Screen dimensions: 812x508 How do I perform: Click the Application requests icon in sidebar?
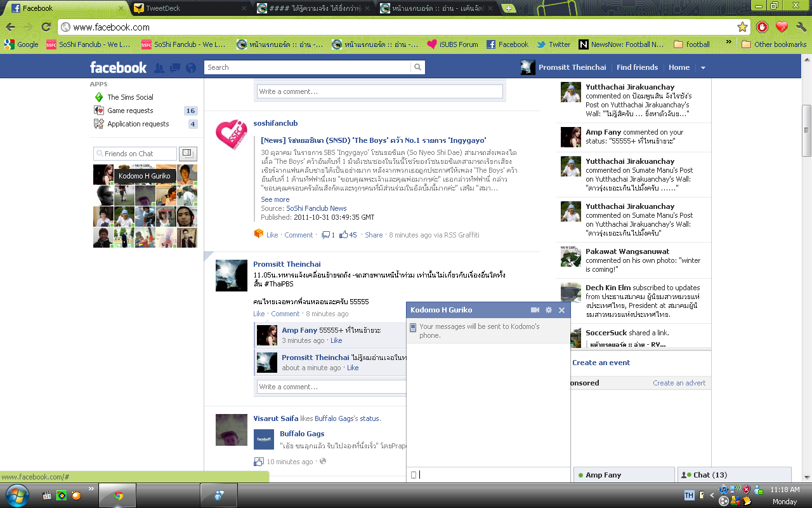98,124
